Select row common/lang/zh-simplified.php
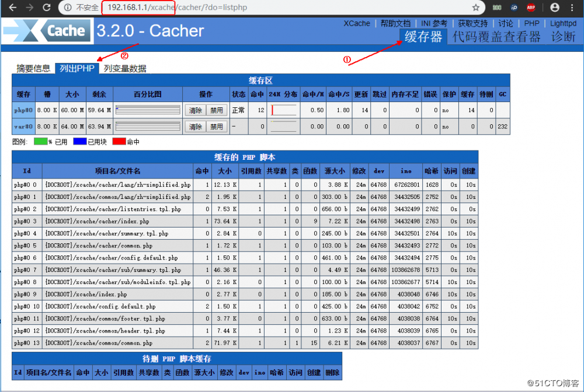Screen dimensions: 584x392 245,197
